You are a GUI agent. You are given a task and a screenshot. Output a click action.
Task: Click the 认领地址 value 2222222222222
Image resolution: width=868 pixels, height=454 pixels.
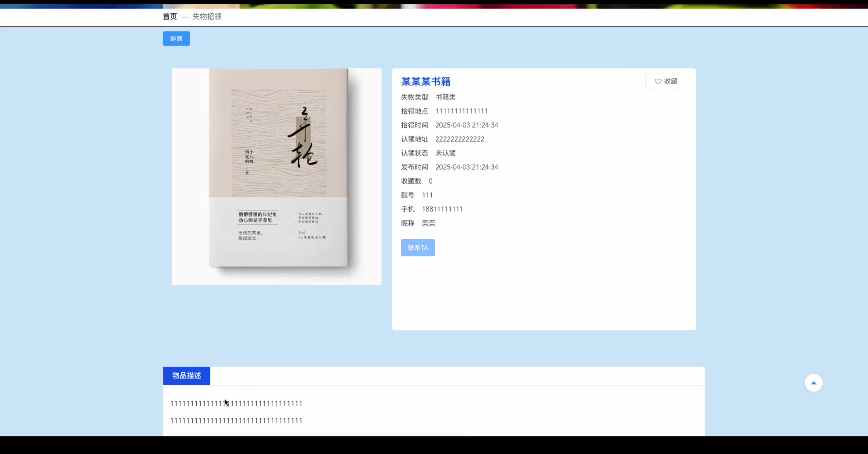460,139
